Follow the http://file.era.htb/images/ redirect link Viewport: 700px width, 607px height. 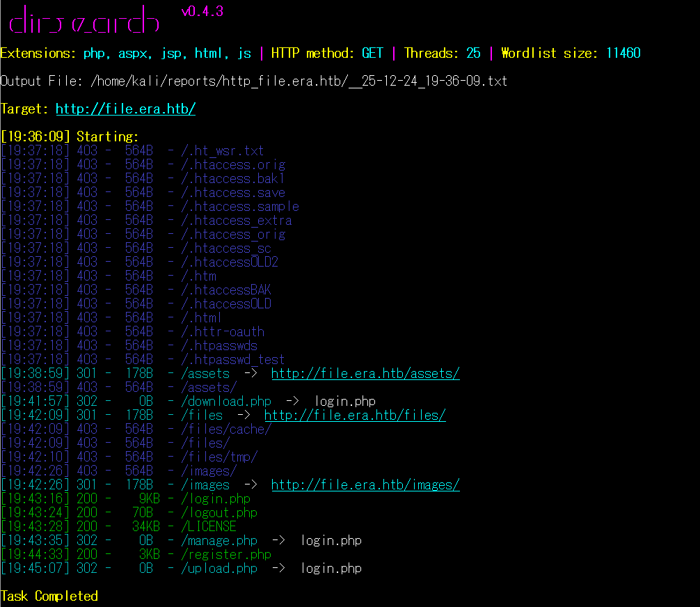point(365,485)
